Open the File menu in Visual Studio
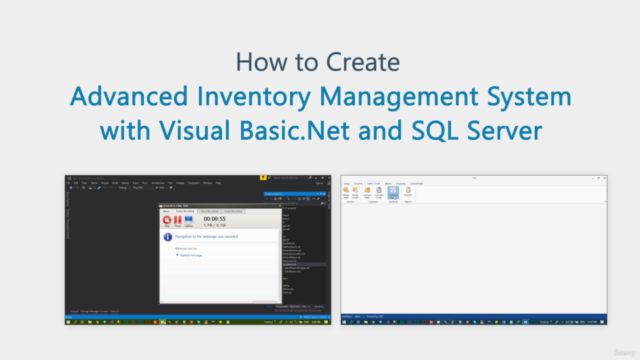The width and height of the screenshot is (640, 360). tap(69, 183)
